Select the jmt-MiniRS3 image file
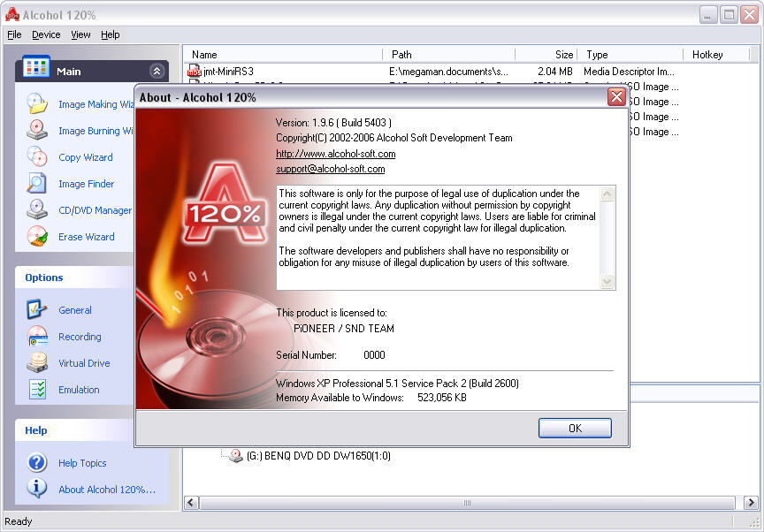Viewport: 764px width, 532px height. 230,71
